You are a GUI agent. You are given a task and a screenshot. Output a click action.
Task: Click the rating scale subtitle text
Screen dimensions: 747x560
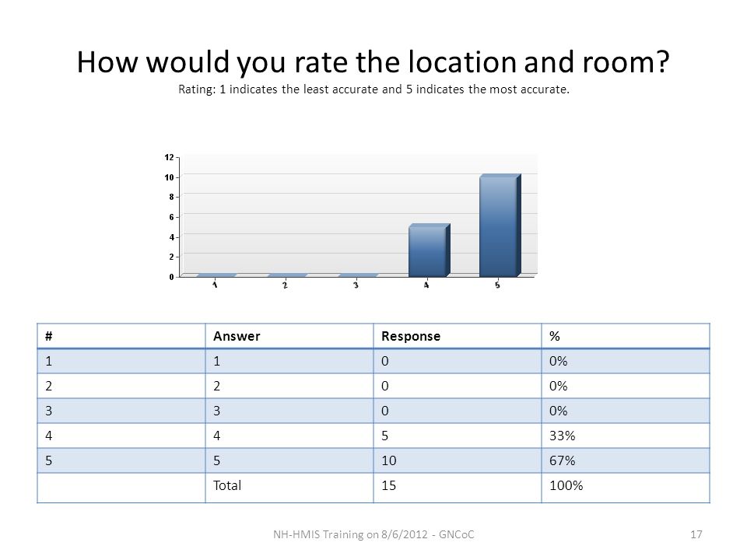click(x=373, y=89)
